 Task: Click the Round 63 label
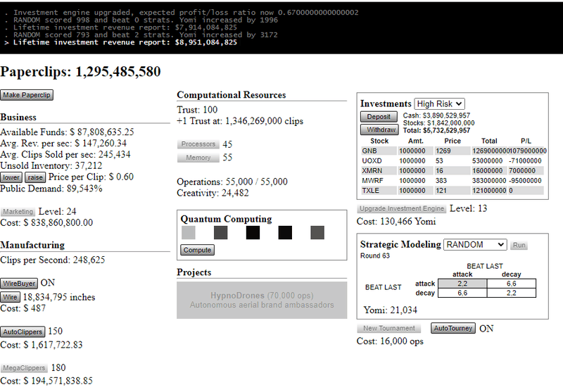click(375, 255)
